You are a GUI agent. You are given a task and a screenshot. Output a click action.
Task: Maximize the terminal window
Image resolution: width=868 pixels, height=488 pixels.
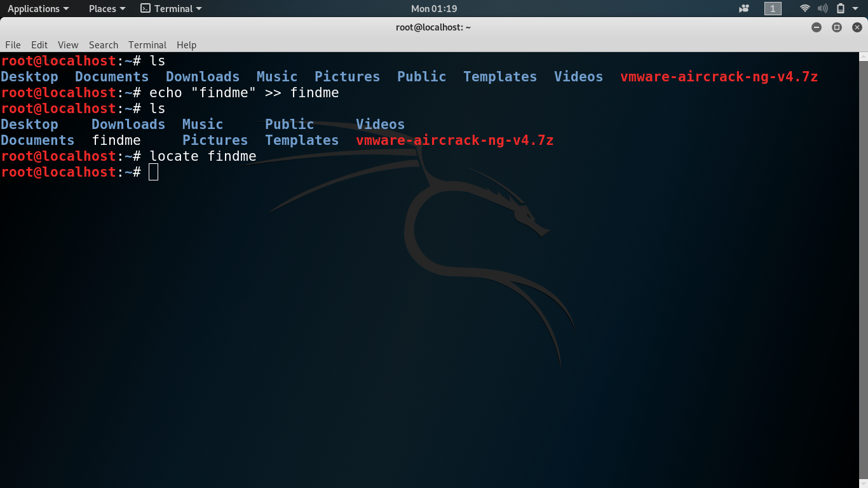[x=837, y=27]
